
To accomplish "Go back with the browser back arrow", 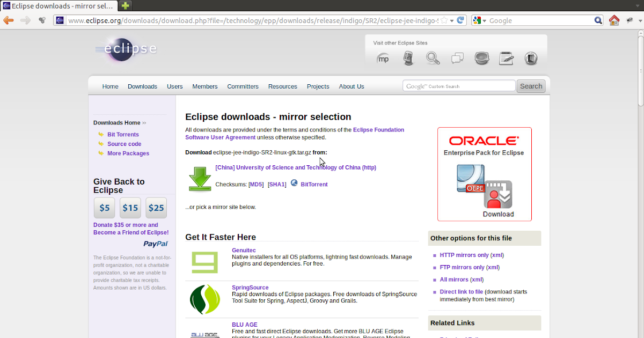I will coord(8,20).
